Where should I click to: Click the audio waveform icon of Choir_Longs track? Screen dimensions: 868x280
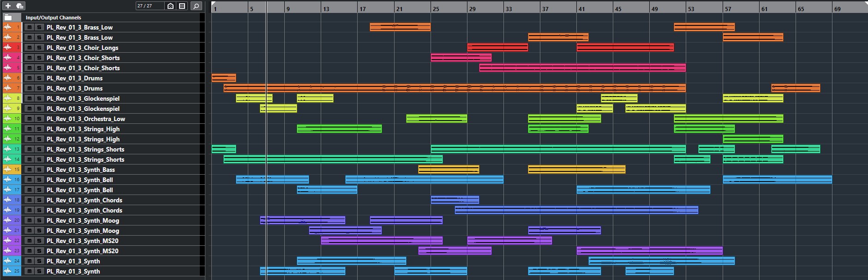[x=7, y=48]
